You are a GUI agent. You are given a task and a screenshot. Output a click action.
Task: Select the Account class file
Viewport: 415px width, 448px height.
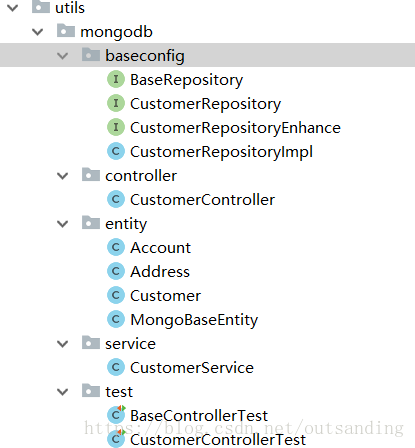160,248
